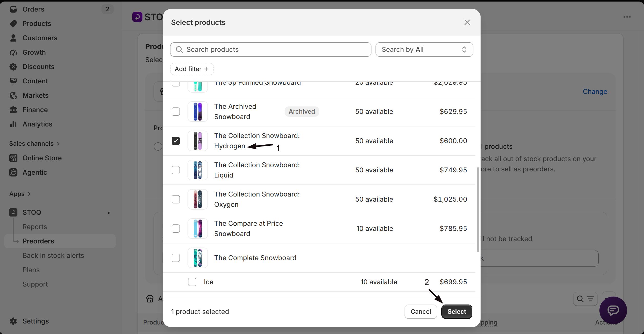This screenshot has height=334, width=644.
Task: Click the Content icon in sidebar
Action: [x=13, y=81]
